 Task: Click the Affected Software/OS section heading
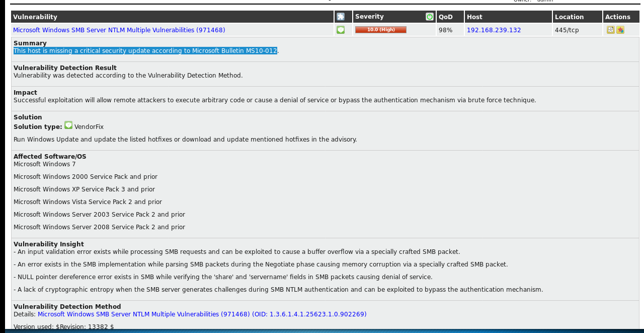[x=50, y=157]
